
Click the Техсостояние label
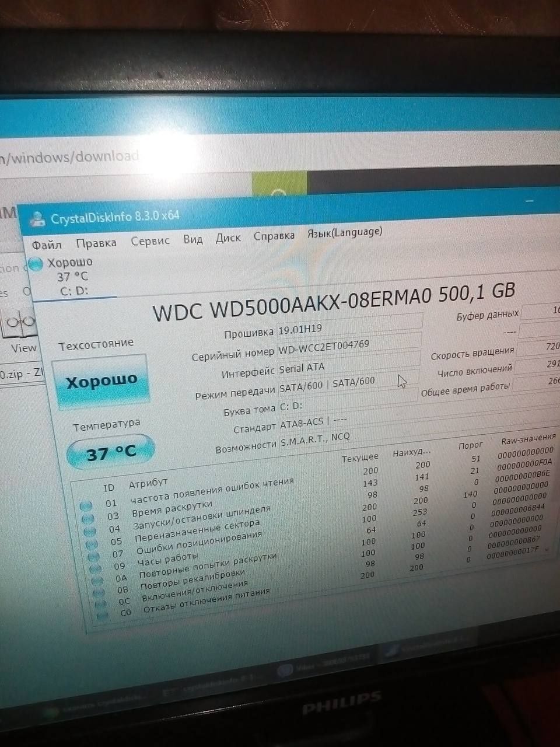[x=96, y=345]
